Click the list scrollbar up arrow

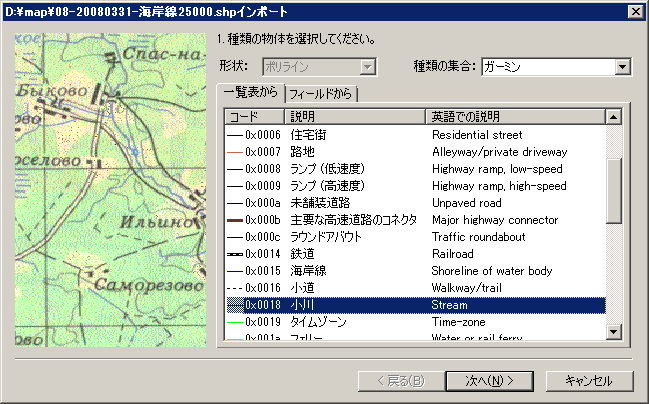[x=613, y=117]
